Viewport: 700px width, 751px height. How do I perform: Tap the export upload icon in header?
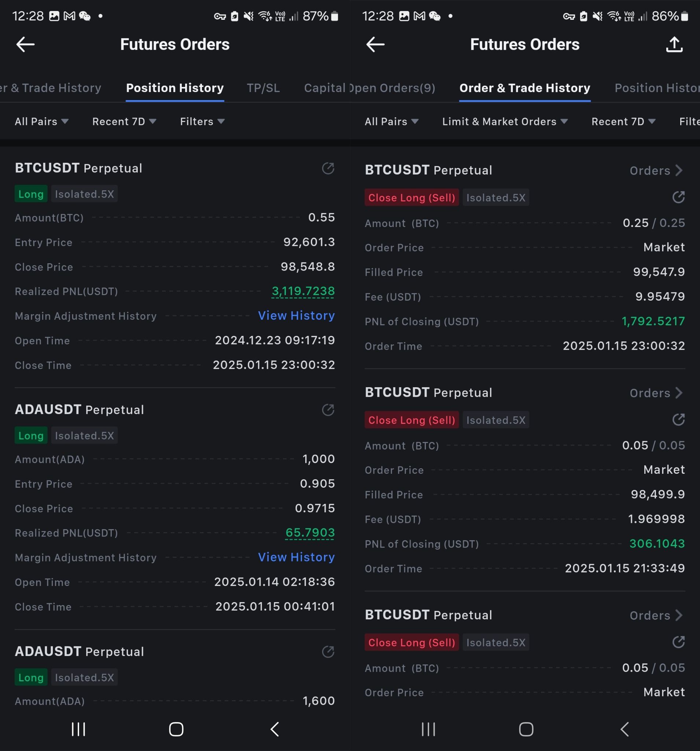click(674, 45)
